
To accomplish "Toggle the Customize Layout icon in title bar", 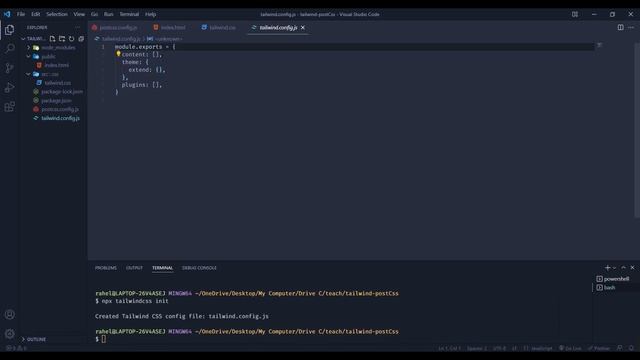I will click(x=575, y=14).
